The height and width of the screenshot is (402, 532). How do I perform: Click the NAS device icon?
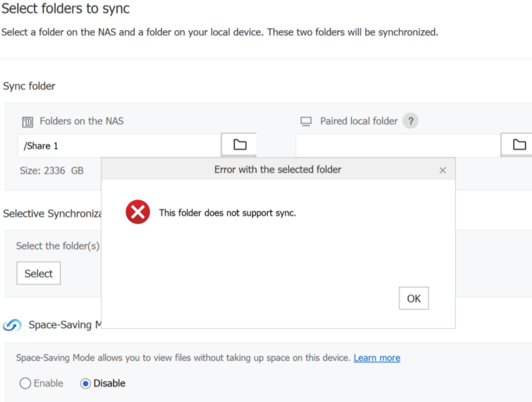coord(27,122)
